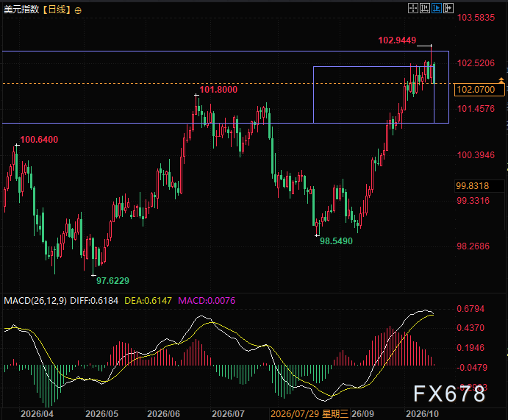The width and height of the screenshot is (508, 420).
Task: Click the highlighted date 2026/07/29 星期三
Action: (310, 414)
